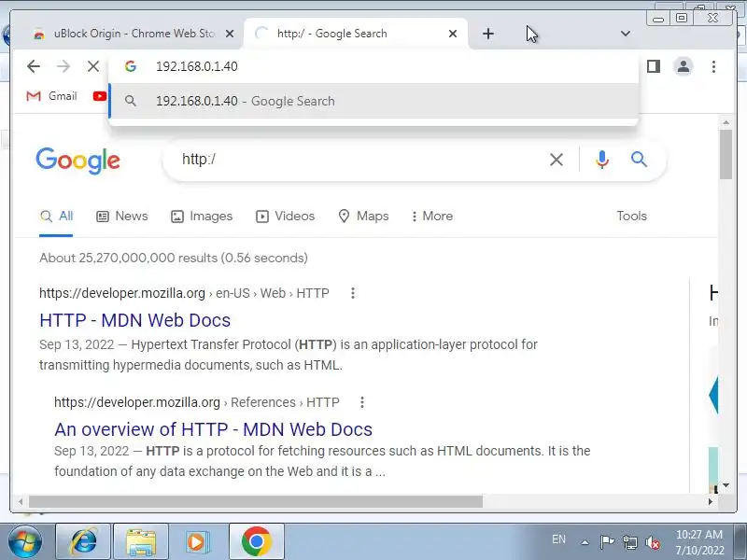Click the developer.mozilla.org References HTTP URL

coord(197,403)
